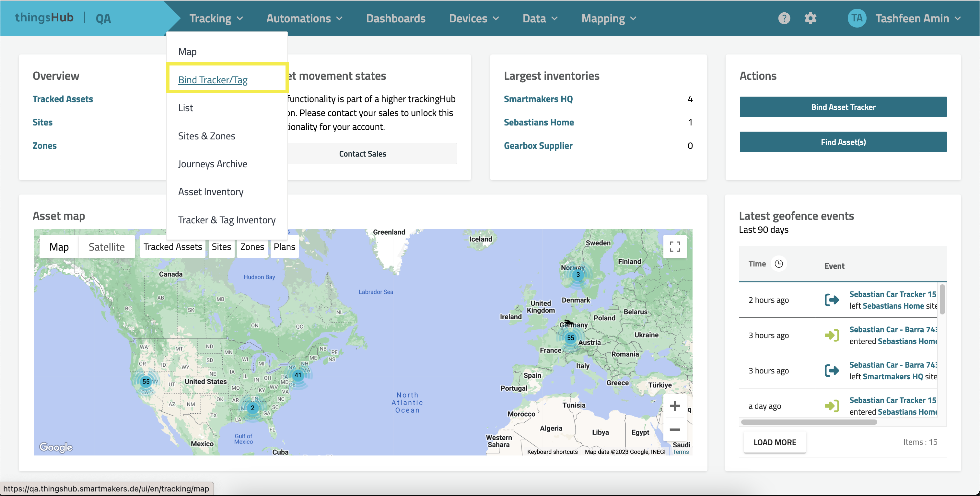Zoom out the asset map
This screenshot has height=496, width=980.
click(674, 430)
